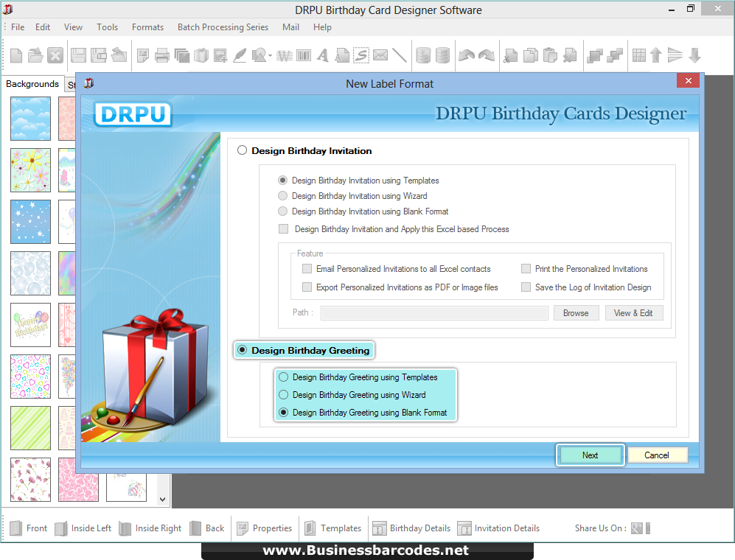The height and width of the screenshot is (560, 735).
Task: Click the insert image toolbar icon
Action: [x=220, y=56]
